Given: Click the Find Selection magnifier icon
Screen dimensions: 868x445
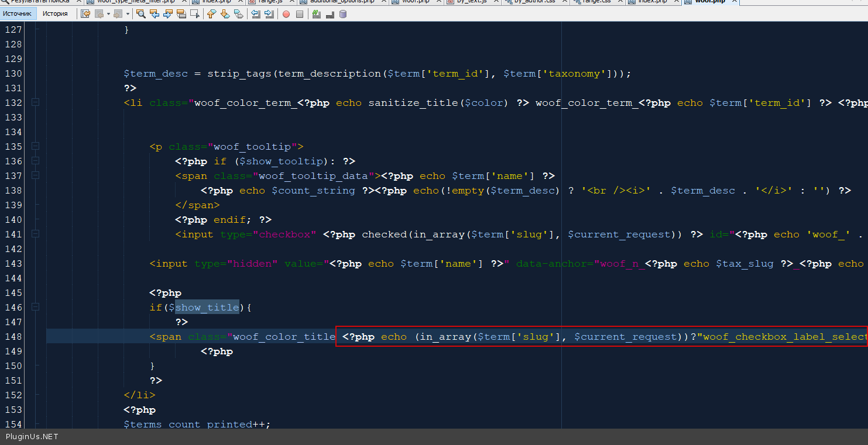Looking at the screenshot, I should (140, 14).
